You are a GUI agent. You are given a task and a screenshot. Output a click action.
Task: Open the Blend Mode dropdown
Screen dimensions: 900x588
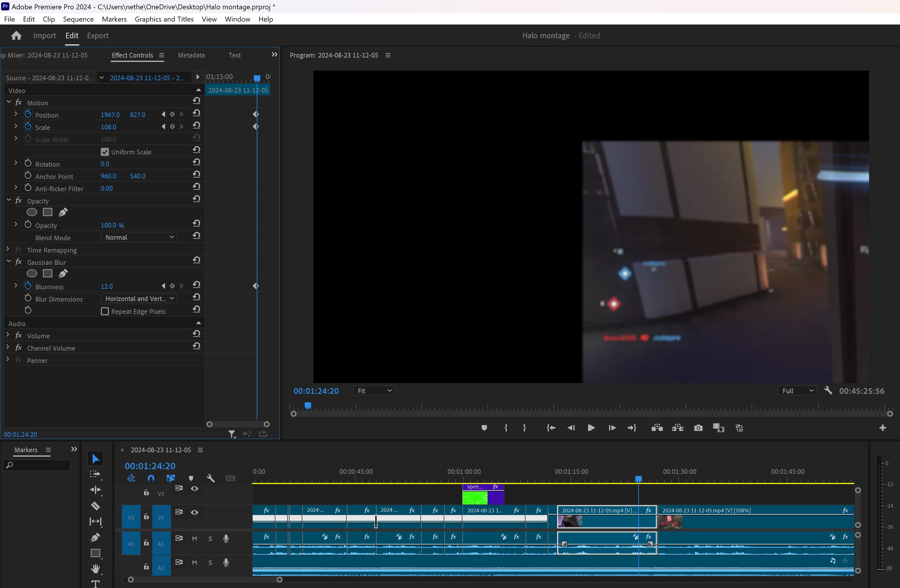click(x=139, y=237)
